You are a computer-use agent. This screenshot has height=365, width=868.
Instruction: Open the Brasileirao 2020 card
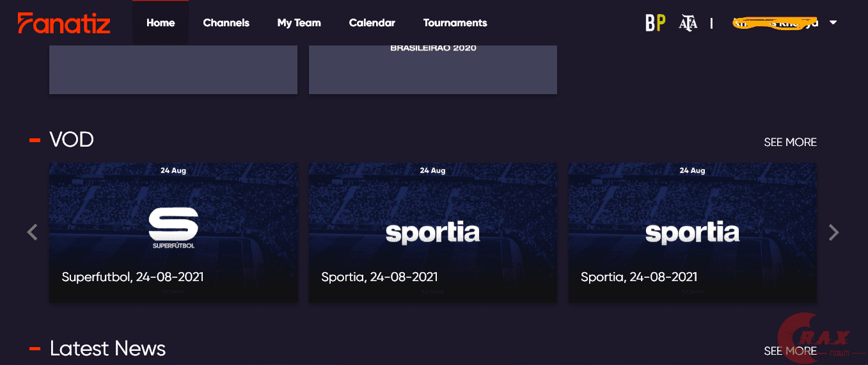click(x=433, y=69)
